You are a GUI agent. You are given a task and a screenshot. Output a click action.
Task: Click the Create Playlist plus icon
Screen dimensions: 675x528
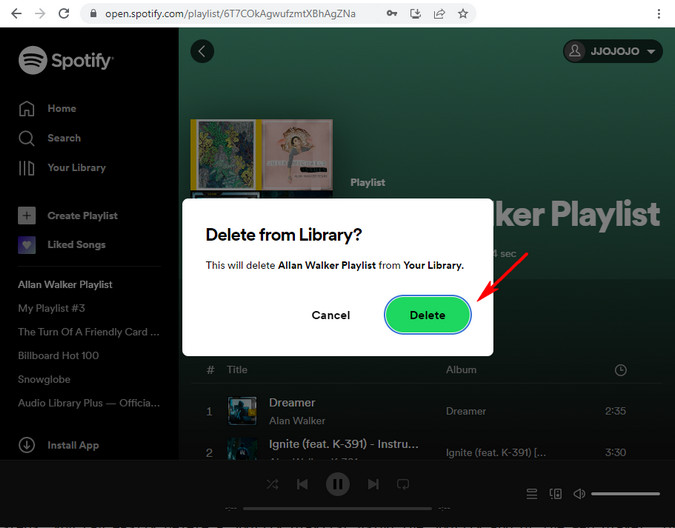(27, 216)
